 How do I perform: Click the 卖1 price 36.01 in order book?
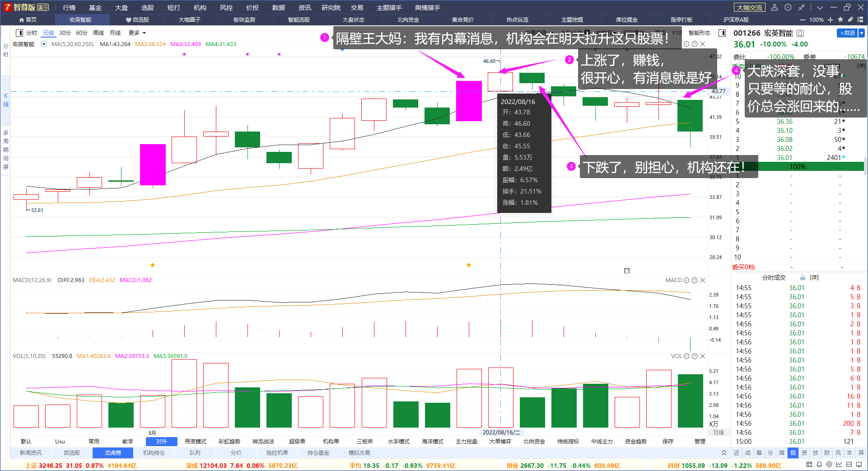(x=784, y=158)
